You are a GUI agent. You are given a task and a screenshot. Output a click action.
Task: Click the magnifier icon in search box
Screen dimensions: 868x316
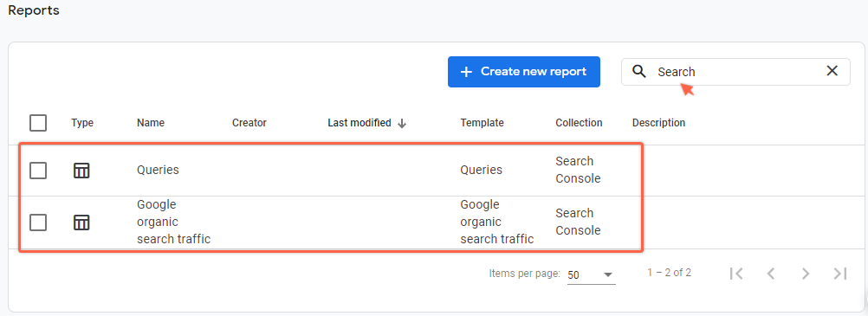[x=638, y=71]
